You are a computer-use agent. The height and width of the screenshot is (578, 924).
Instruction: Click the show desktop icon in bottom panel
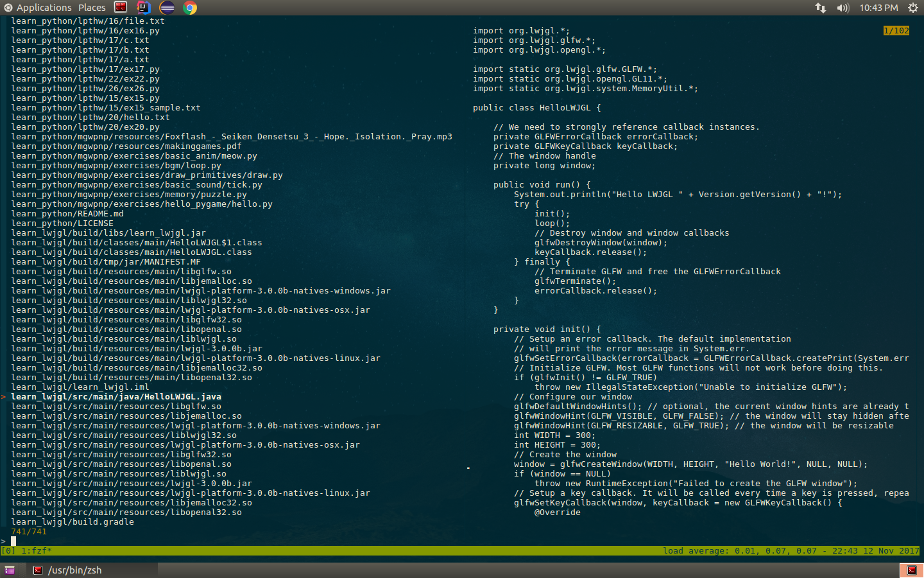[x=10, y=570]
